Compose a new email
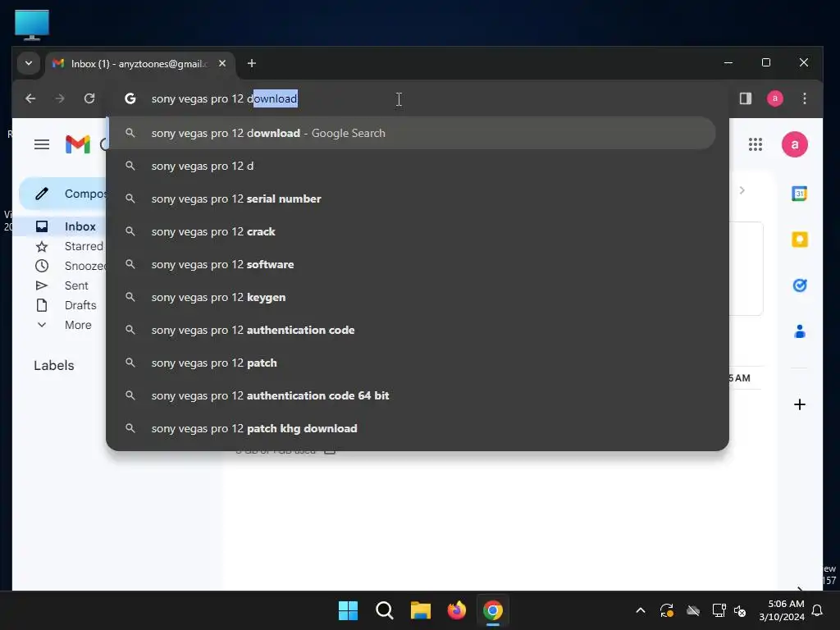Viewport: 840px width, 630px height. click(x=63, y=194)
